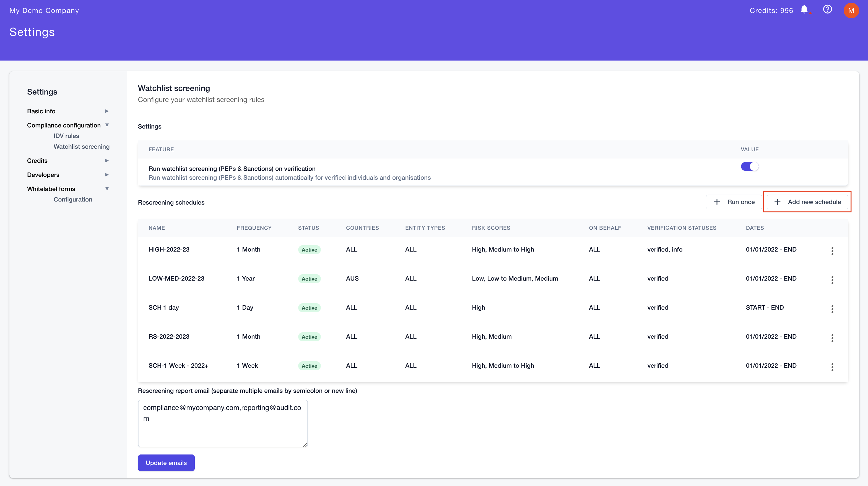Image resolution: width=868 pixels, height=486 pixels.
Task: Collapse the Compliance configuration section
Action: coord(107,125)
